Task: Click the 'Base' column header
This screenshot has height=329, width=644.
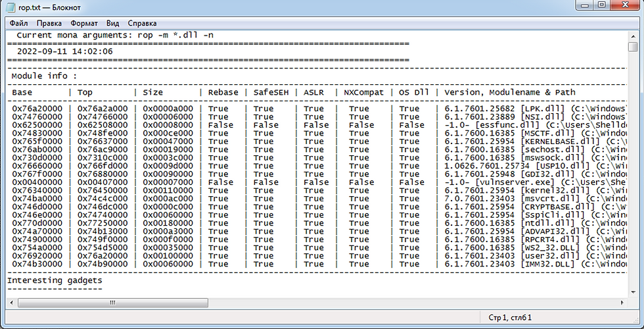Action: pos(22,93)
